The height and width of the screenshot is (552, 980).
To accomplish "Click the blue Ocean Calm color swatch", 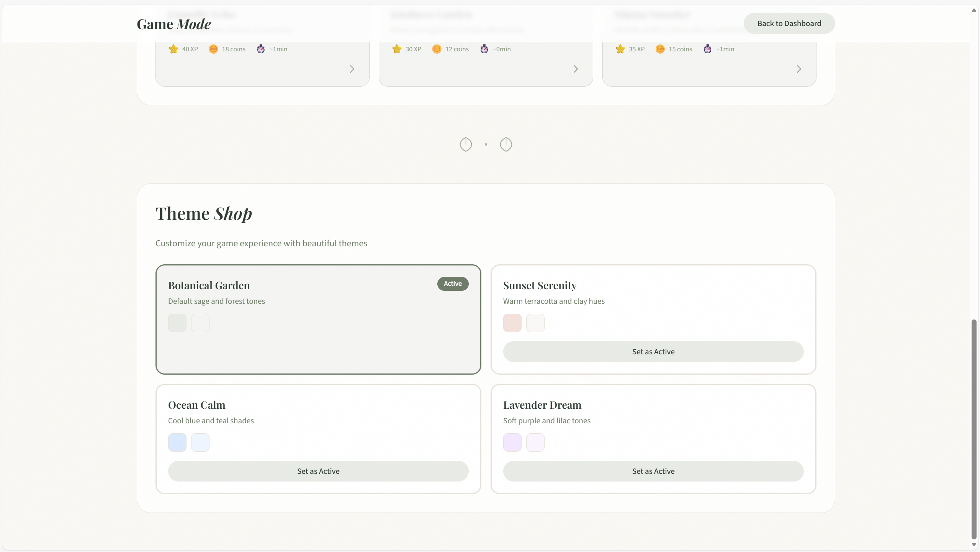I will 177,442.
